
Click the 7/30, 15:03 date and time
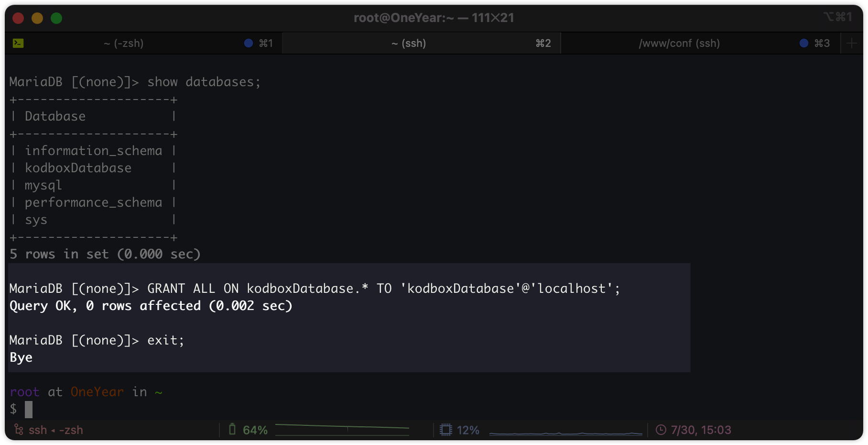pyautogui.click(x=701, y=430)
